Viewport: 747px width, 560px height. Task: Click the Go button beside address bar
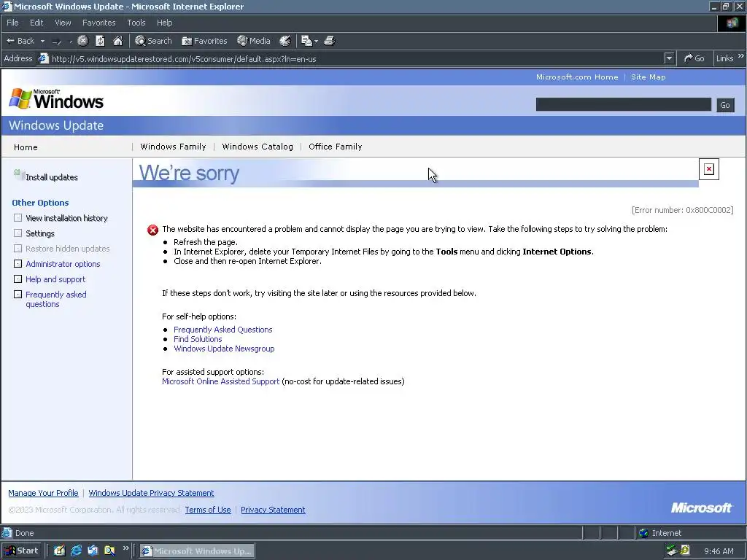coord(694,58)
